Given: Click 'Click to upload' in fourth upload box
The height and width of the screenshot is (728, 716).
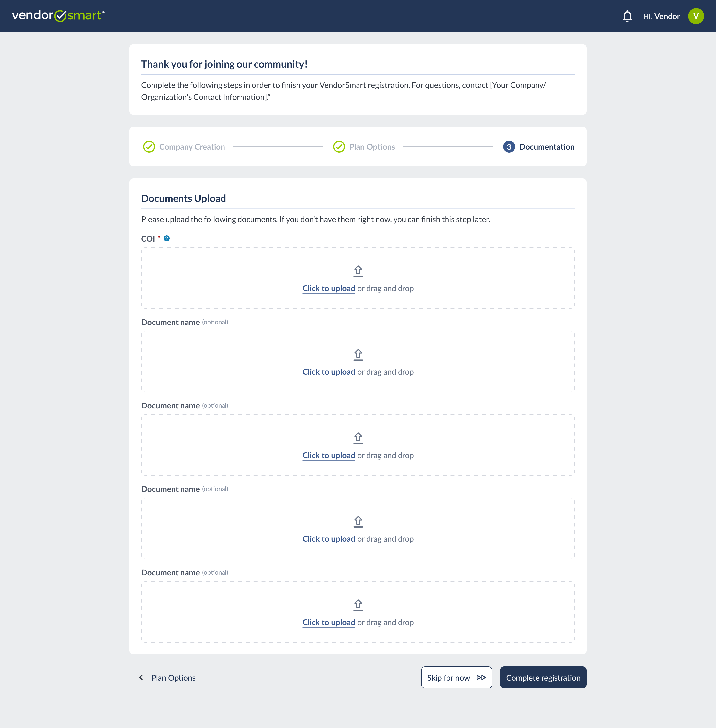Looking at the screenshot, I should (329, 539).
